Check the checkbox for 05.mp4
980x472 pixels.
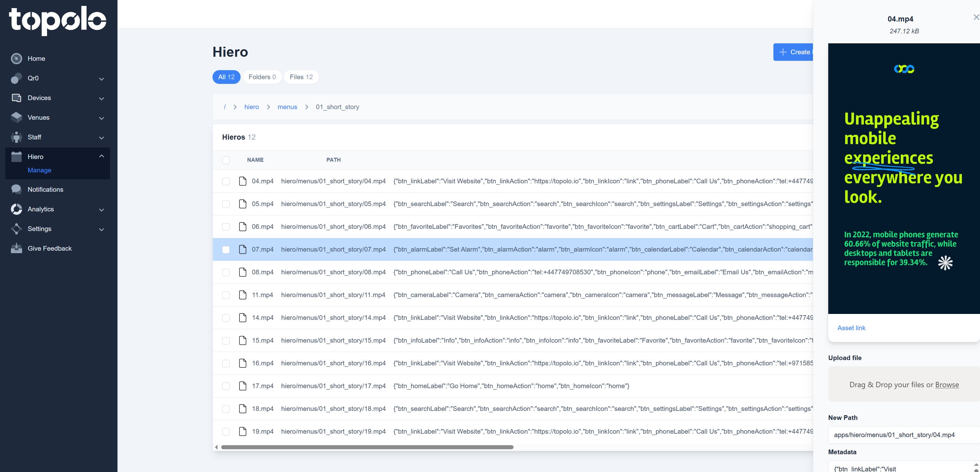pos(226,205)
